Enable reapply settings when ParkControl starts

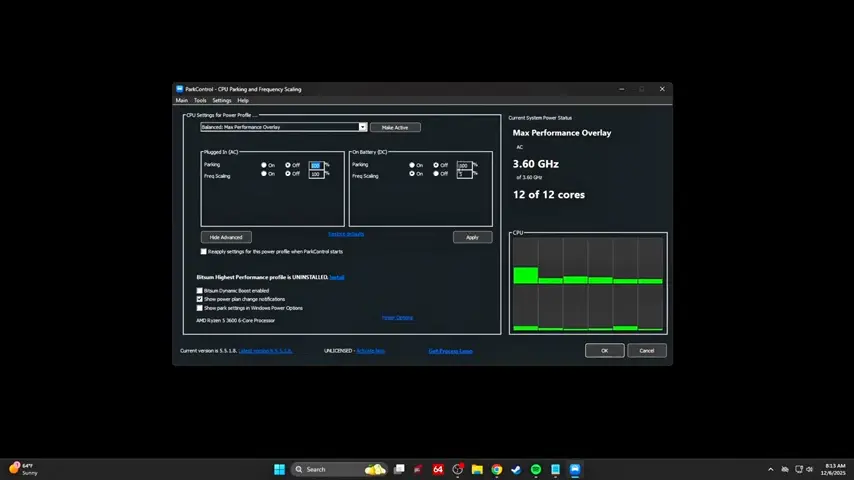[x=204, y=252]
